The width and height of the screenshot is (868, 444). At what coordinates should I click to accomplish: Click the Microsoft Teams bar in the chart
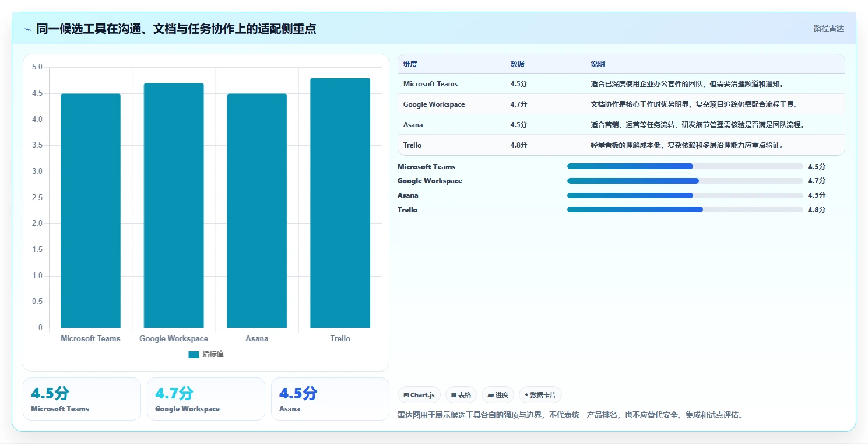[x=90, y=211]
